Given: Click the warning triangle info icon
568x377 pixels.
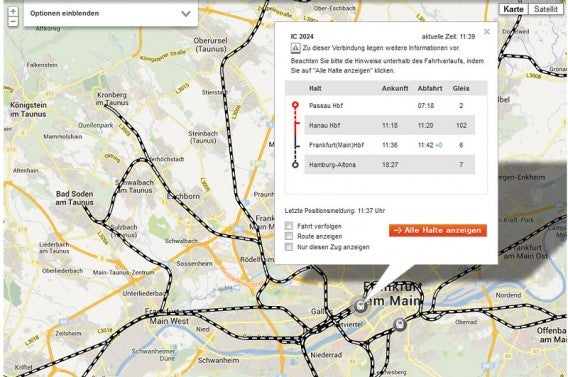Looking at the screenshot, I should coord(296,48).
